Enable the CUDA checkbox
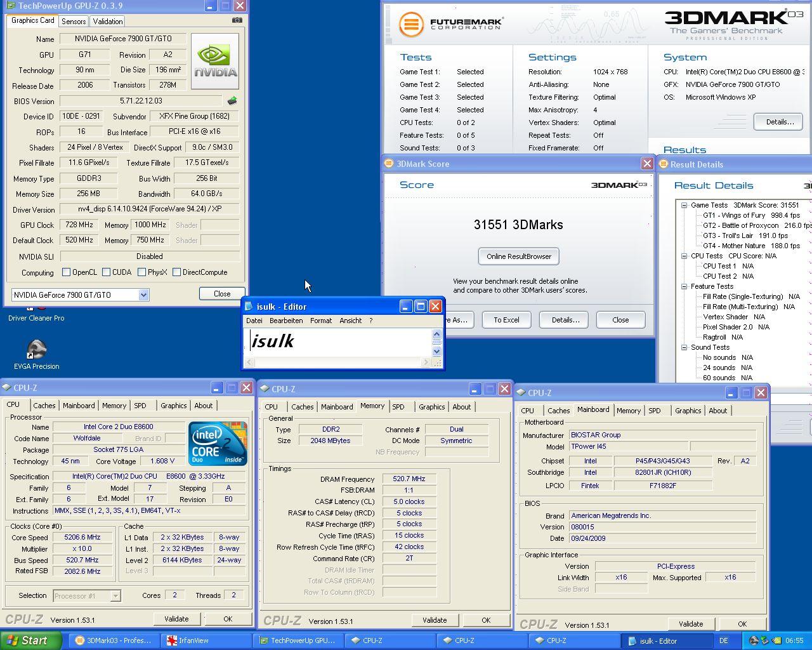Viewport: 812px width, 650px height. pos(105,272)
